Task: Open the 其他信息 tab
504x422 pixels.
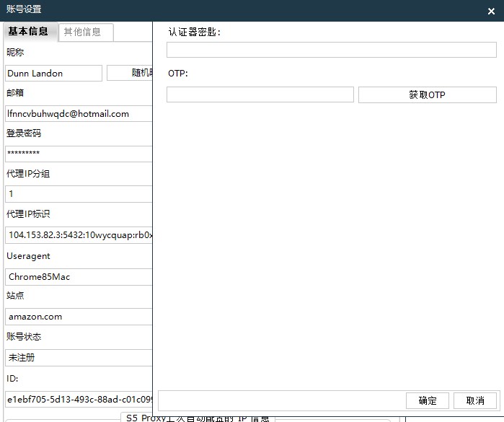Action: [86, 32]
